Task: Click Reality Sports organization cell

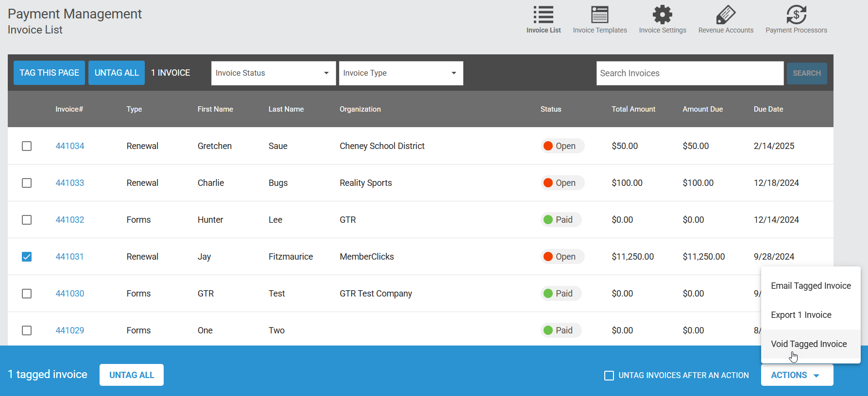Action: pos(366,183)
